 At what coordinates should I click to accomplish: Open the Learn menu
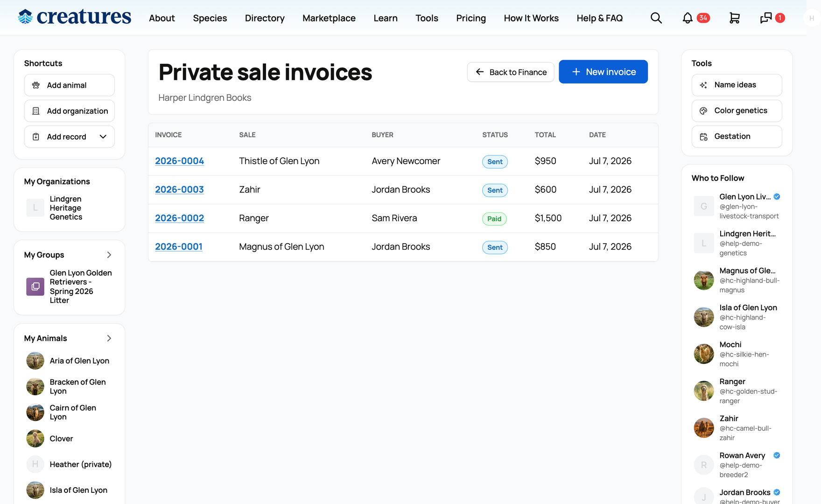point(386,18)
